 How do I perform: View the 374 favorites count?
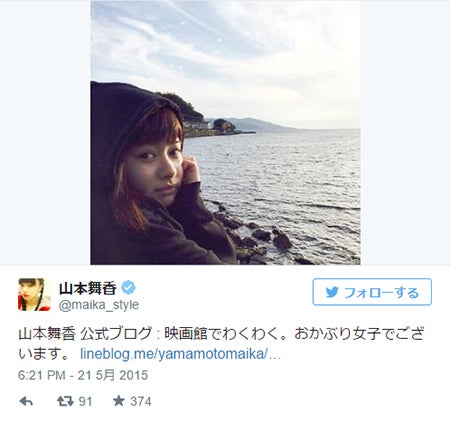click(141, 401)
